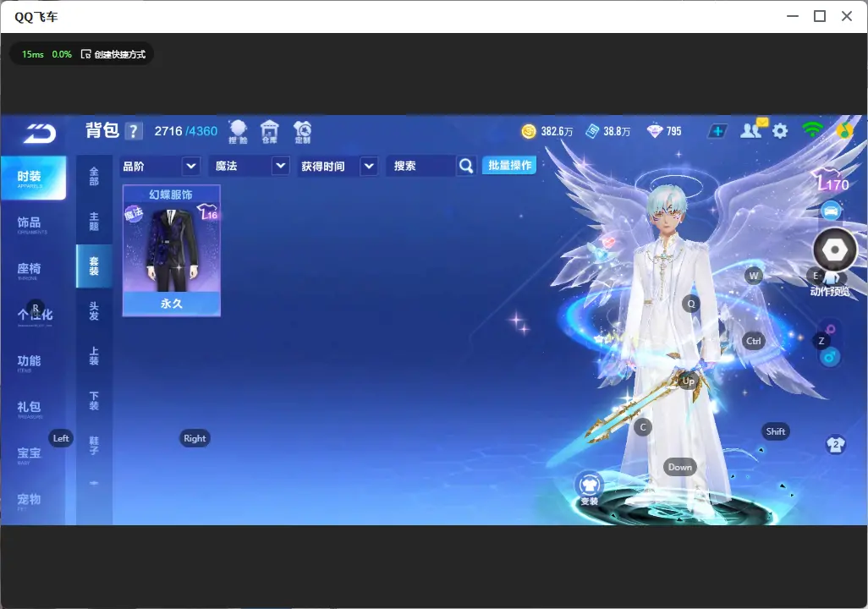Image resolution: width=868 pixels, height=609 pixels.
Task: Select the 礼包 treasure category
Action: [x=30, y=409]
